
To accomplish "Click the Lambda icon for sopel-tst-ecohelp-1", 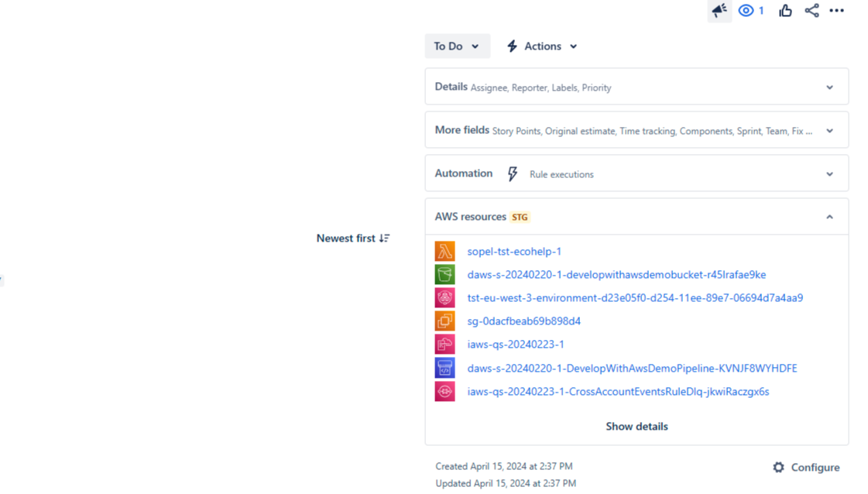I will coord(444,251).
